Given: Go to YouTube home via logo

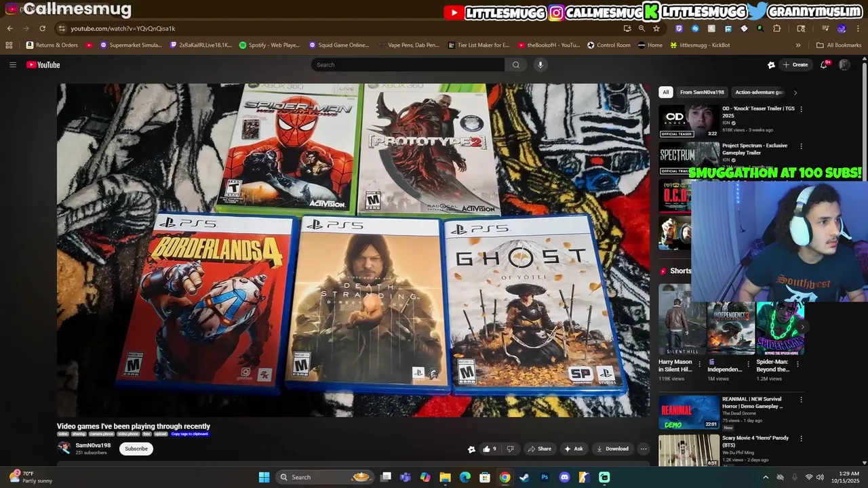Looking at the screenshot, I should click(43, 65).
